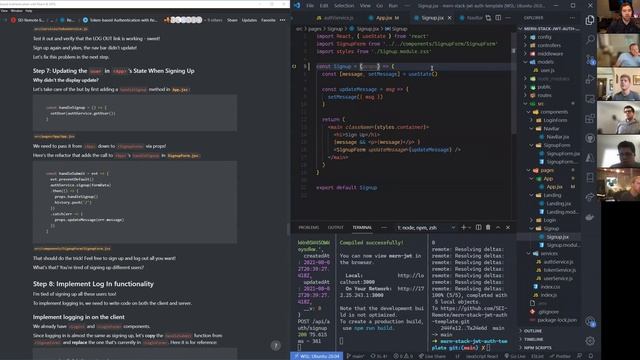Viewport: 640px width, 360px height.
Task: Expand middleware folder in Explorer
Action: coord(550,53)
